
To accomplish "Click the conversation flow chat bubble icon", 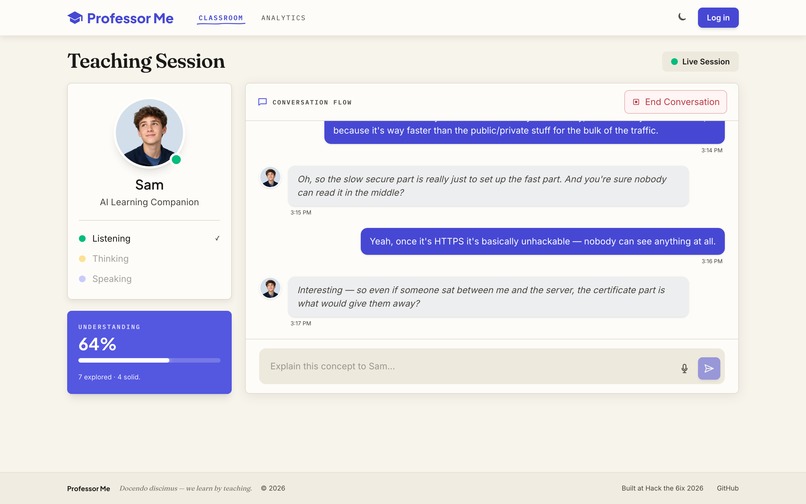I will pyautogui.click(x=262, y=102).
